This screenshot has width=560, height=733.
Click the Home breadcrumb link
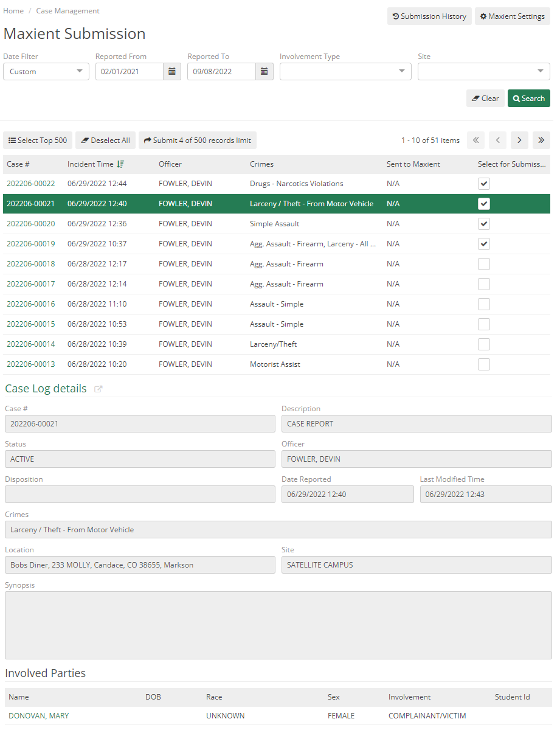pos(13,10)
